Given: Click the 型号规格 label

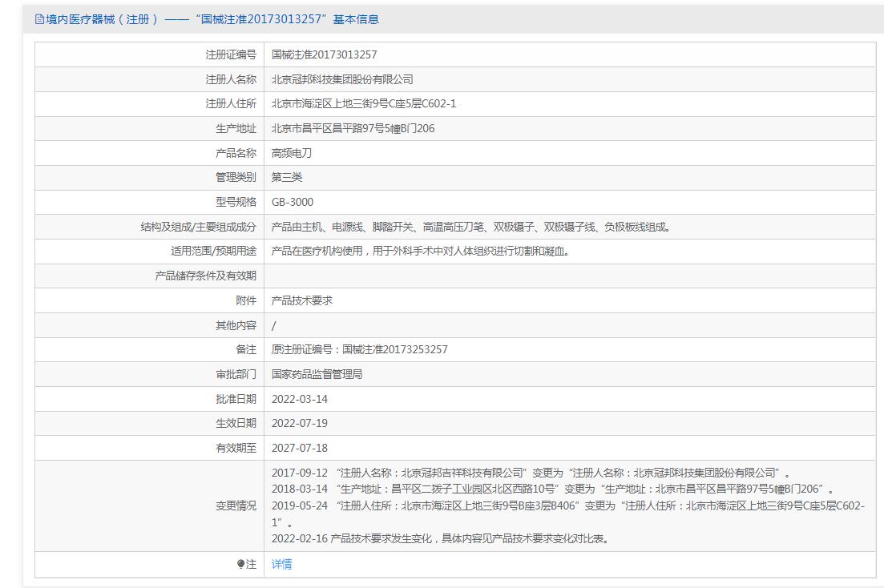Looking at the screenshot, I should pos(236,202).
